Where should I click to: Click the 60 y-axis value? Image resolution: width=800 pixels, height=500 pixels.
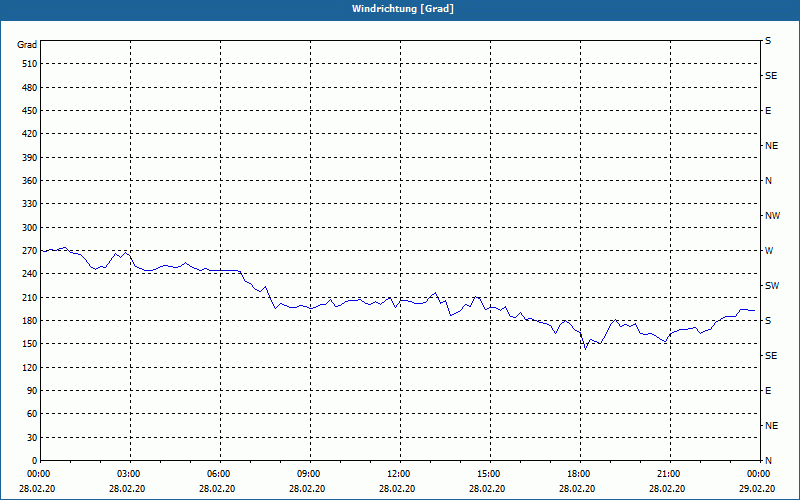coord(31,414)
